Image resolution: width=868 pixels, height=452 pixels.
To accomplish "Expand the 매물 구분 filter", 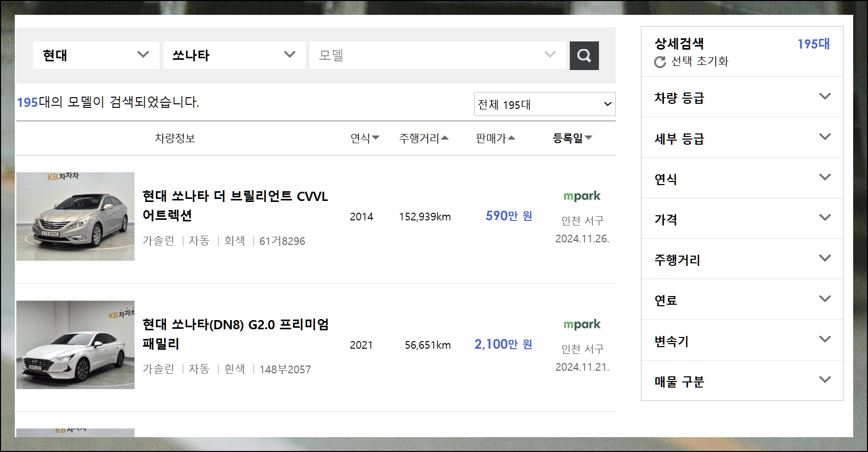I will 742,380.
